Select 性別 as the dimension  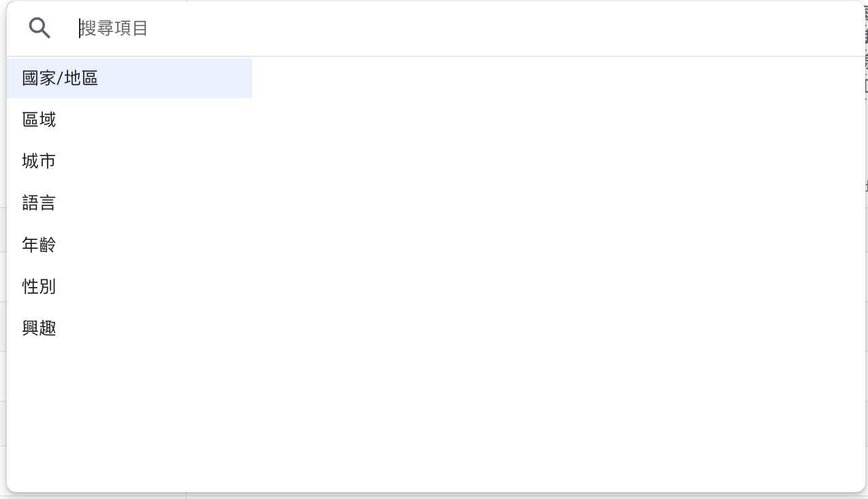pyautogui.click(x=40, y=286)
